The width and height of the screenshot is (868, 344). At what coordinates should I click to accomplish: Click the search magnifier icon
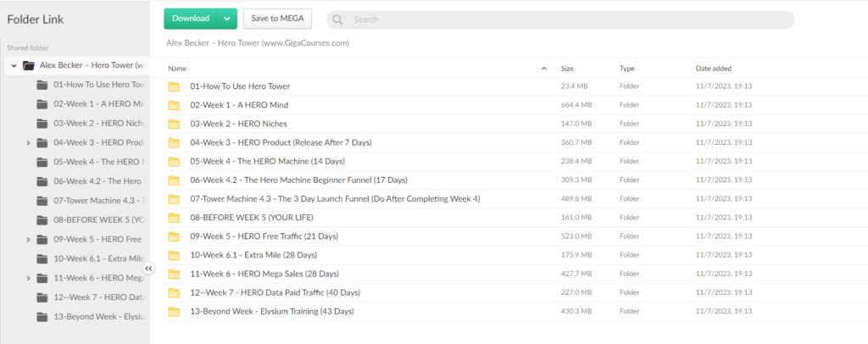click(338, 19)
